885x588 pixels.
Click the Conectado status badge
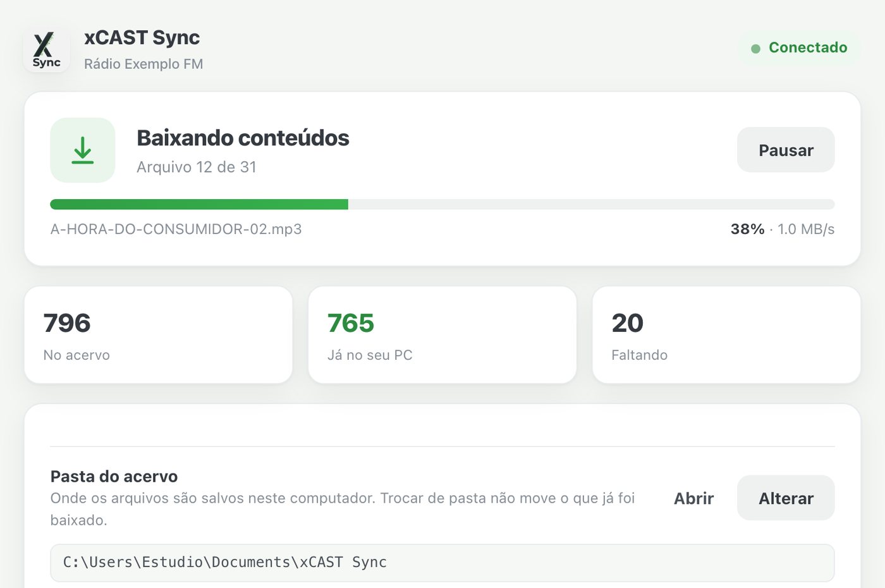[x=800, y=48]
